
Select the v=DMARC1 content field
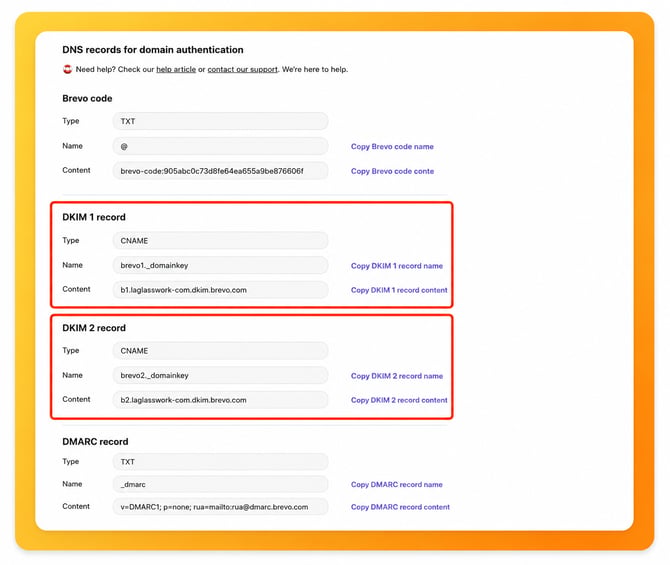220,507
